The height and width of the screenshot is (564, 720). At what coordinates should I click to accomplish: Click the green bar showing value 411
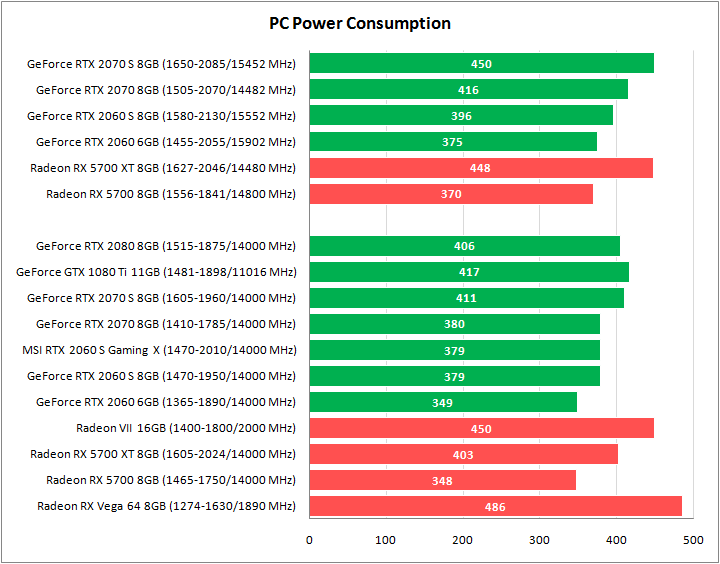point(466,298)
